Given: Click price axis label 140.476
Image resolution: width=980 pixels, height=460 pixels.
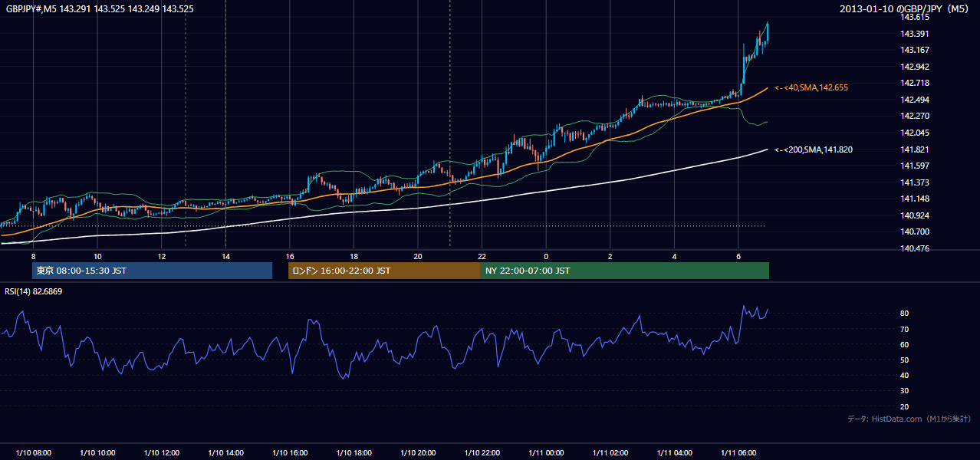Looking at the screenshot, I should 915,248.
